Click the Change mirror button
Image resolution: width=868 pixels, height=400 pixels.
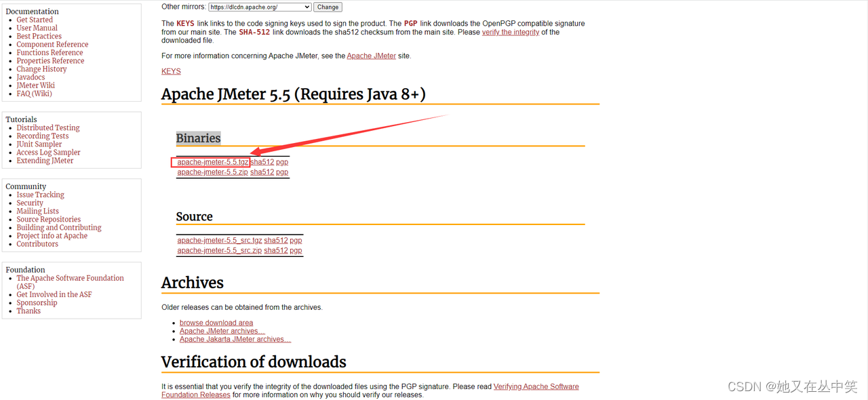click(x=328, y=7)
